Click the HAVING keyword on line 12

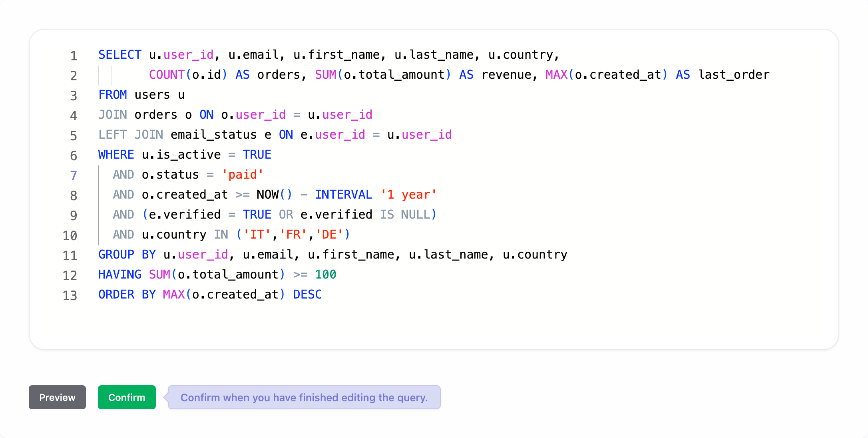(119, 275)
